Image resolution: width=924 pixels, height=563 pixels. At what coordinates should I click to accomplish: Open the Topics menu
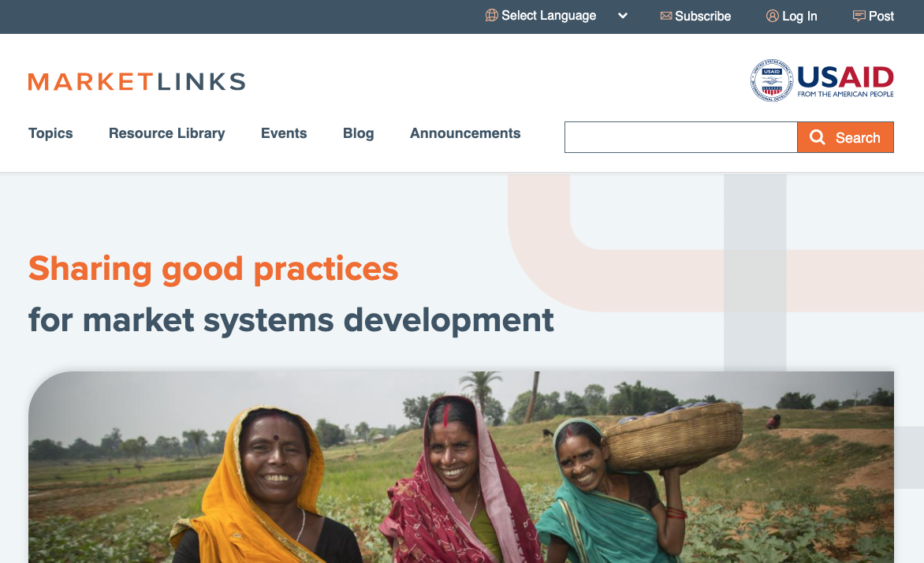[50, 133]
